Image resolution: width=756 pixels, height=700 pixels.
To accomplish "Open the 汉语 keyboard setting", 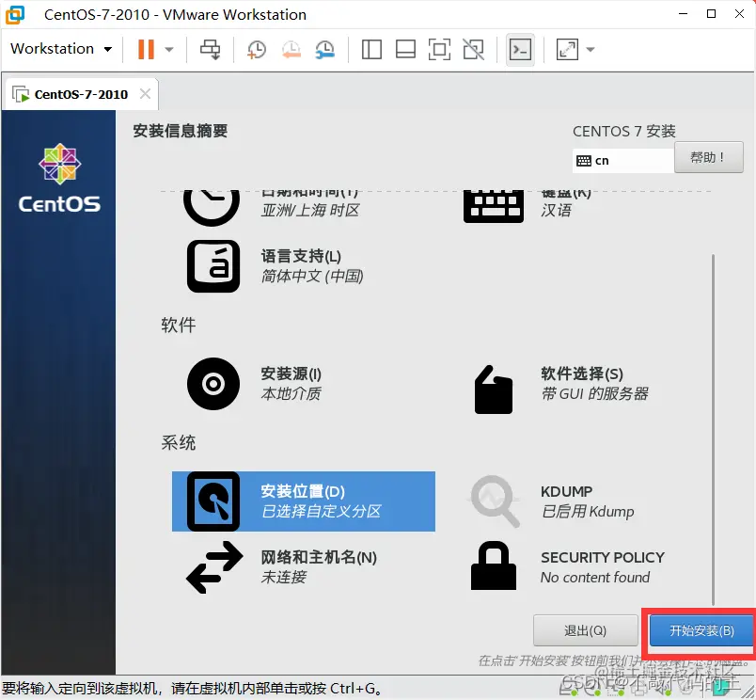I will click(x=556, y=211).
